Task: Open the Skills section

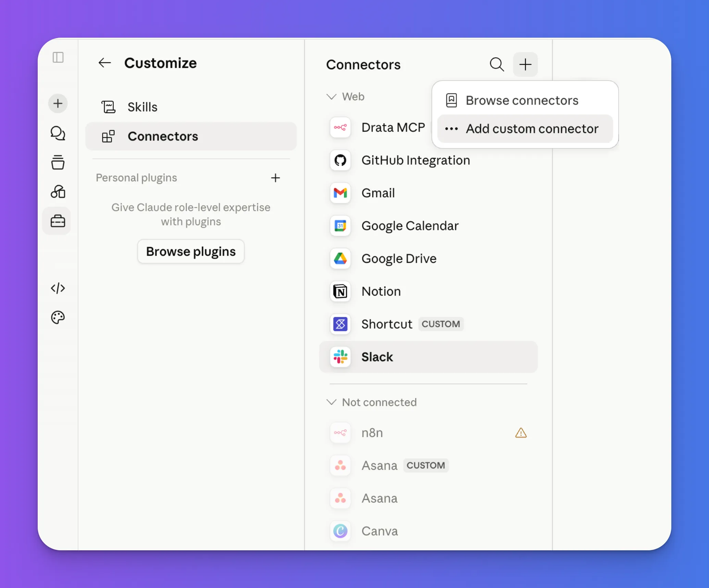Action: point(191,107)
